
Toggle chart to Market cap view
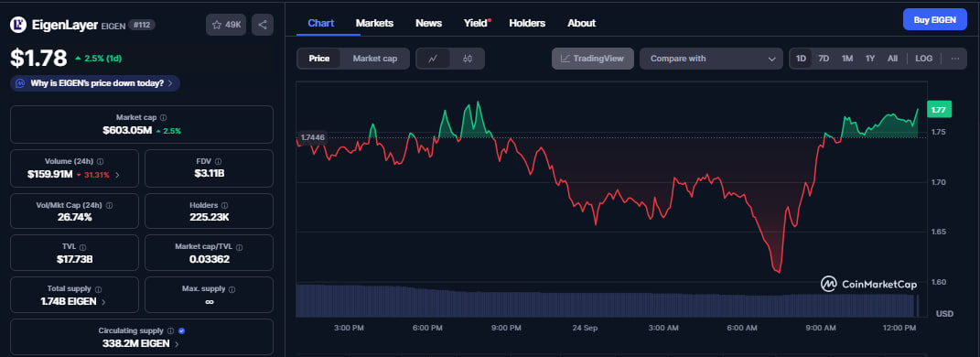pos(375,59)
